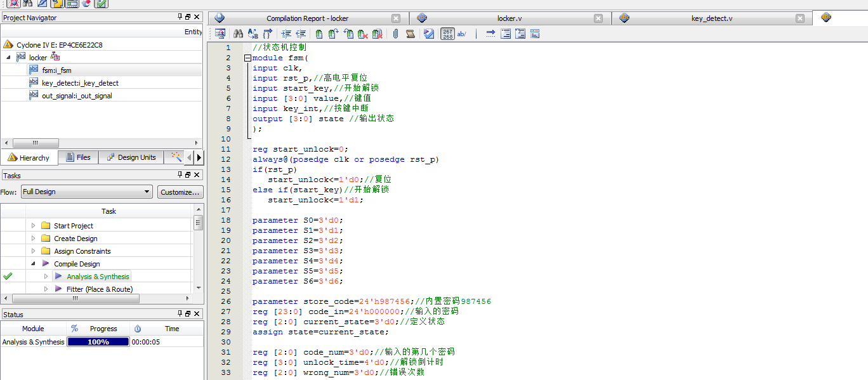This screenshot has width=868, height=380.
Task: Click the middle of the three page-outline icons right of the blue arrow
Action: 520,34
